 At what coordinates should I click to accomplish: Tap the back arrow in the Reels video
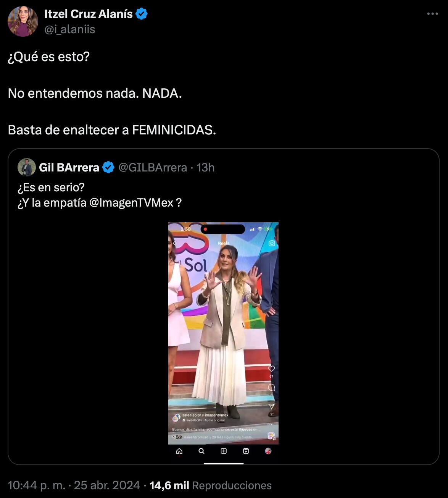174,243
